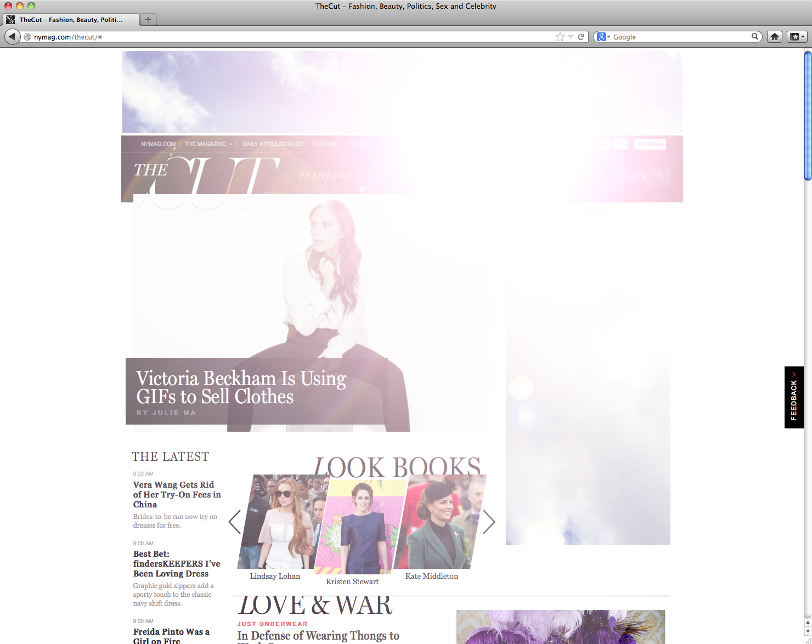Click the sky banner advertisement at top
The height and width of the screenshot is (644, 812).
tap(402, 92)
